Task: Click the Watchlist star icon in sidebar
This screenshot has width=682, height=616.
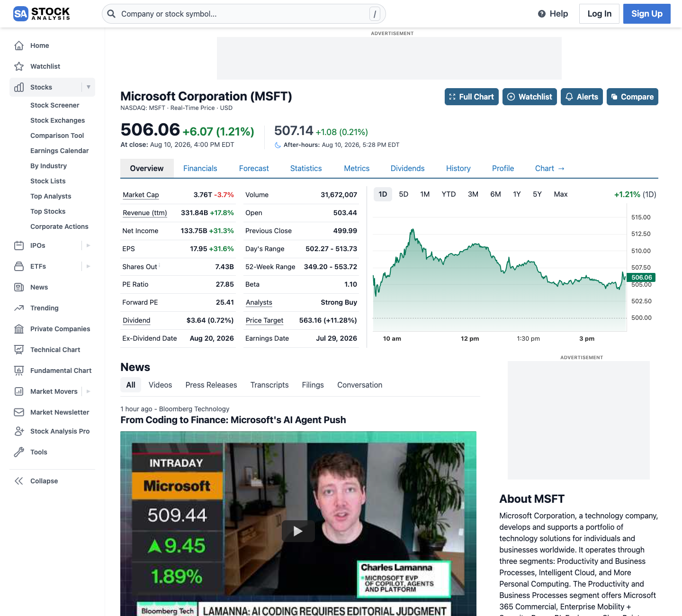Action: 19,66
